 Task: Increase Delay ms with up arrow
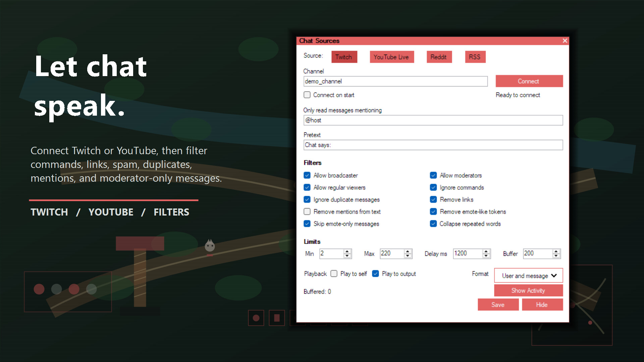pyautogui.click(x=486, y=251)
